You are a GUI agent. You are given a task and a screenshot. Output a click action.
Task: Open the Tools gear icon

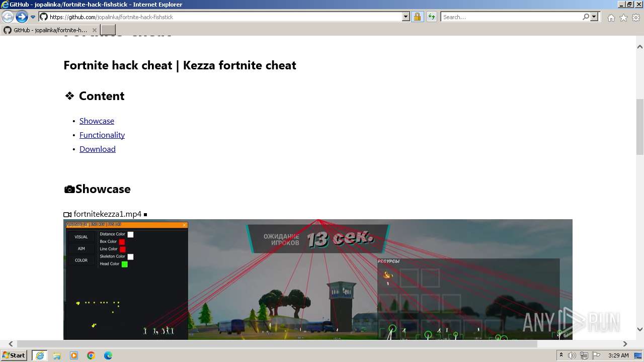pyautogui.click(x=636, y=18)
